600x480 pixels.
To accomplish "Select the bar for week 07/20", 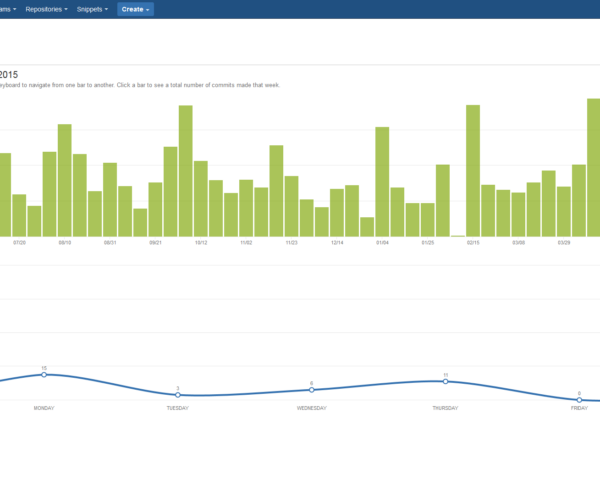I will [x=19, y=215].
